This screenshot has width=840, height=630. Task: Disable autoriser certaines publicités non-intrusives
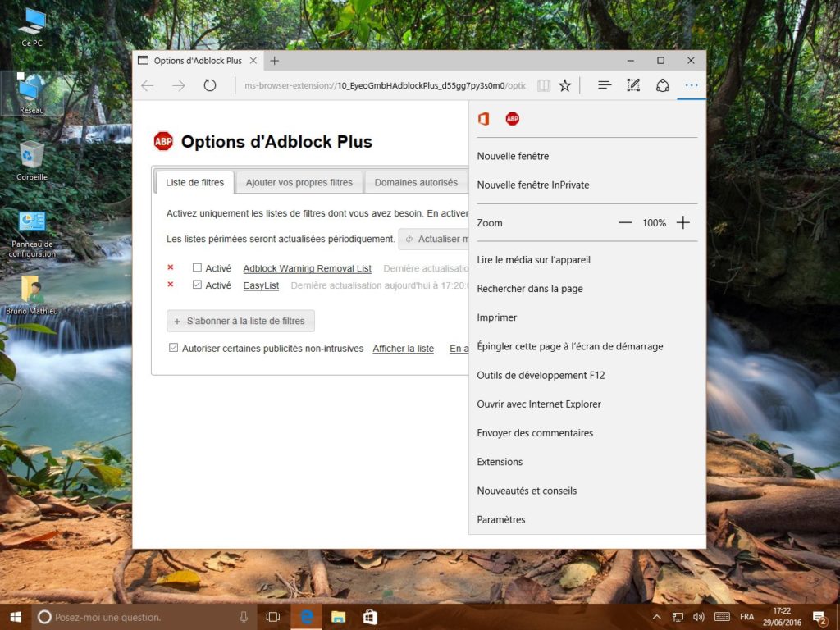point(174,348)
